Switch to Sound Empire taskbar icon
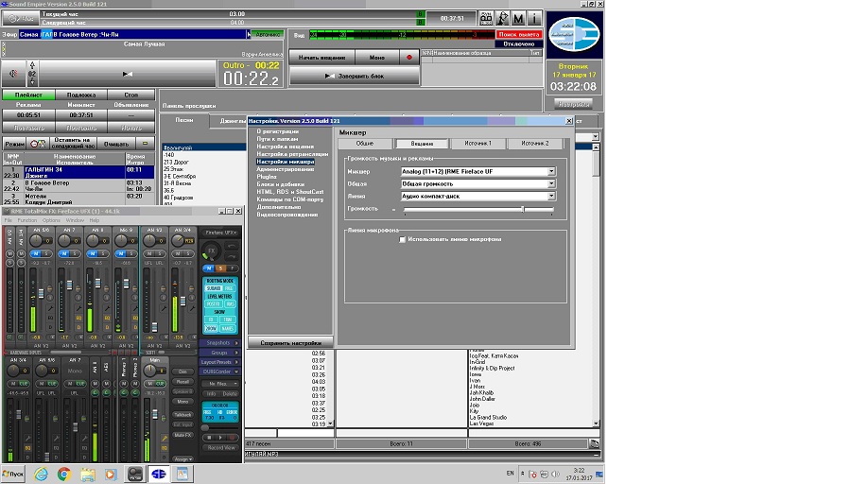 [x=158, y=474]
